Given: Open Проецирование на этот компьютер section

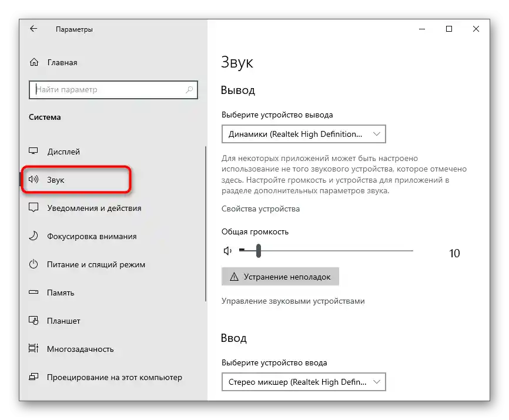Looking at the screenshot, I should tap(115, 377).
